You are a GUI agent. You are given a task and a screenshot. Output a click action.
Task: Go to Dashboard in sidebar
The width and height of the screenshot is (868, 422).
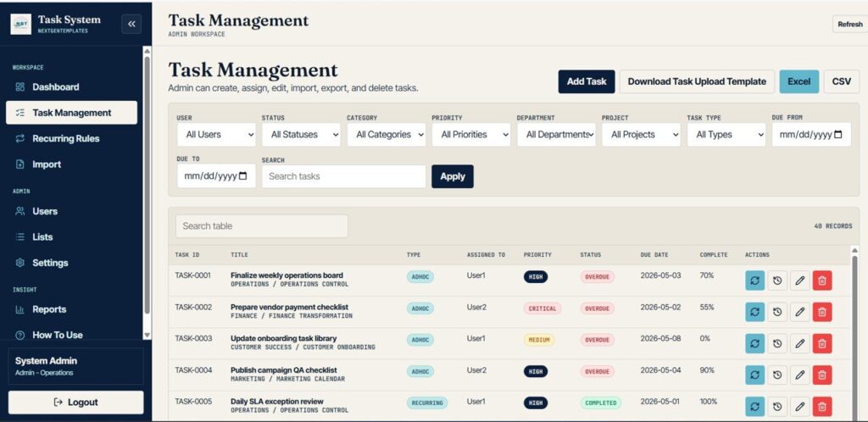[71, 86]
